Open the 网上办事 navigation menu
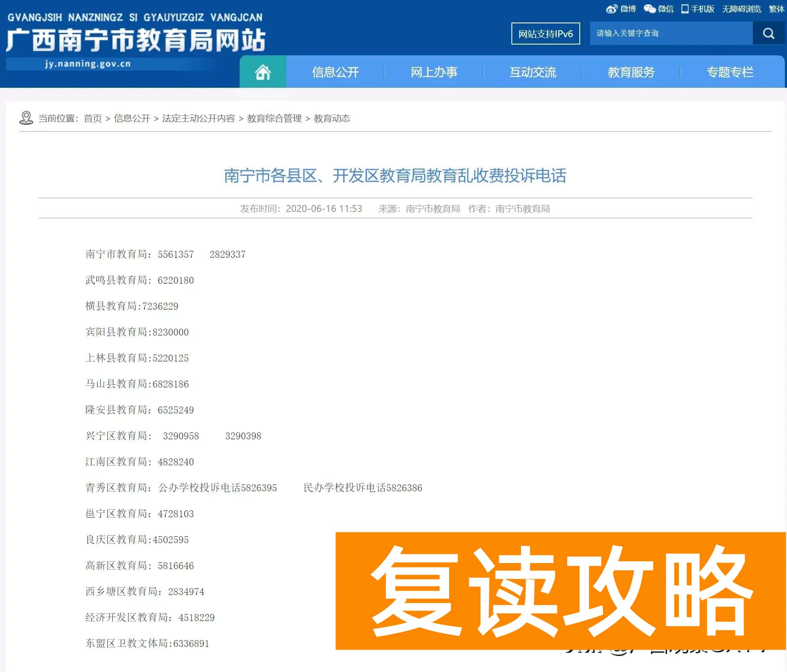The width and height of the screenshot is (787, 672). pos(434,72)
